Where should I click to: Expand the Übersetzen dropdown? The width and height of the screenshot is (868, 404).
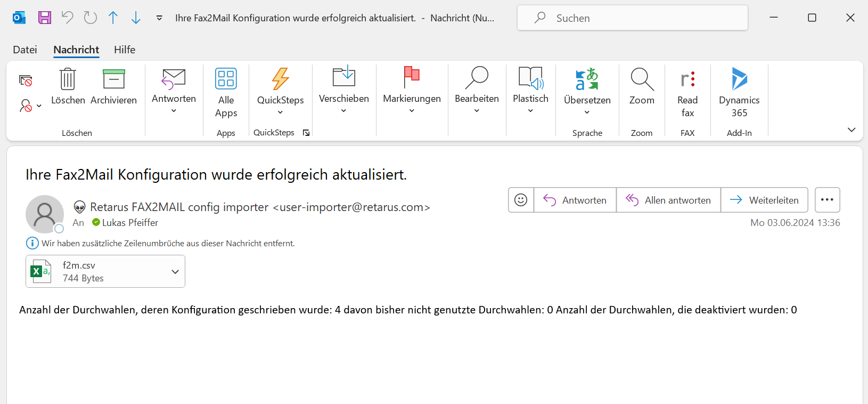[x=587, y=112]
